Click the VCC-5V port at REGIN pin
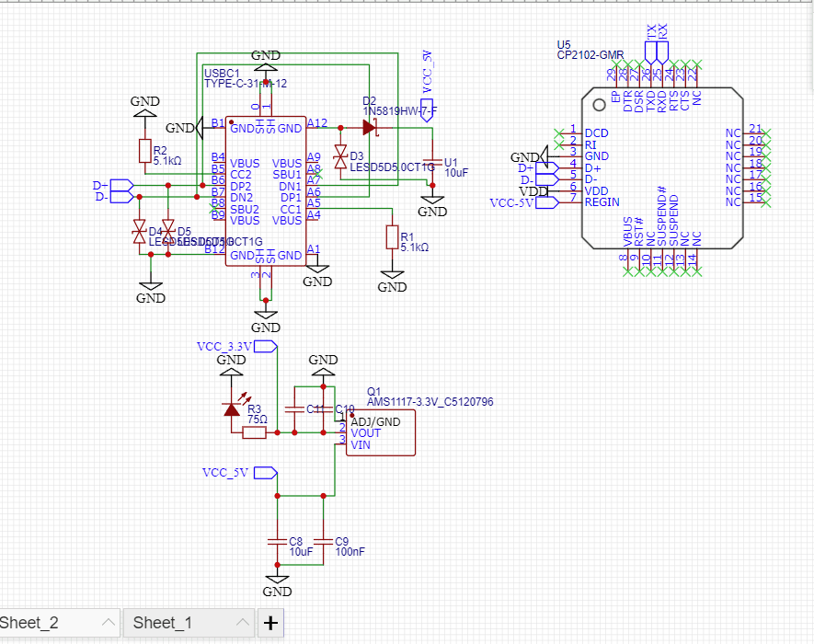 [545, 202]
